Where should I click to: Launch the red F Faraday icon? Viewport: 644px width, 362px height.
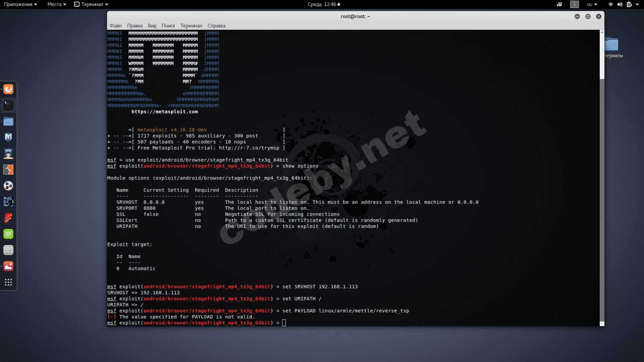pyautogui.click(x=8, y=218)
